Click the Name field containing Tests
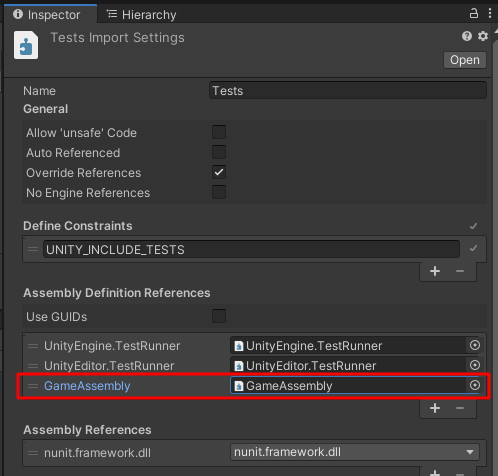This screenshot has width=498, height=476. pos(348,90)
